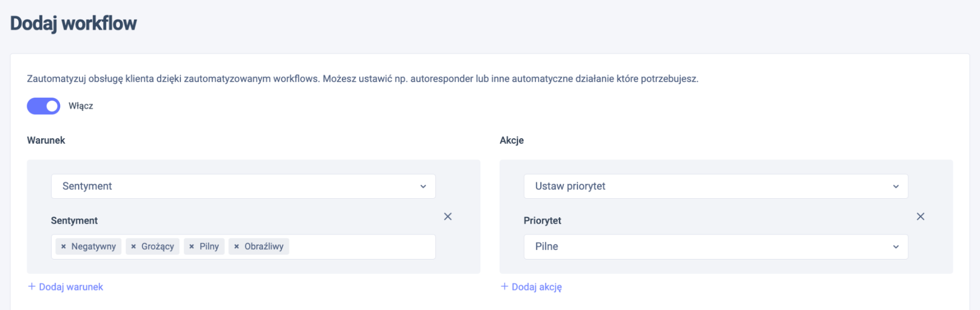Toggle the Włącz switch
The width and height of the screenshot is (980, 310).
[x=44, y=106]
